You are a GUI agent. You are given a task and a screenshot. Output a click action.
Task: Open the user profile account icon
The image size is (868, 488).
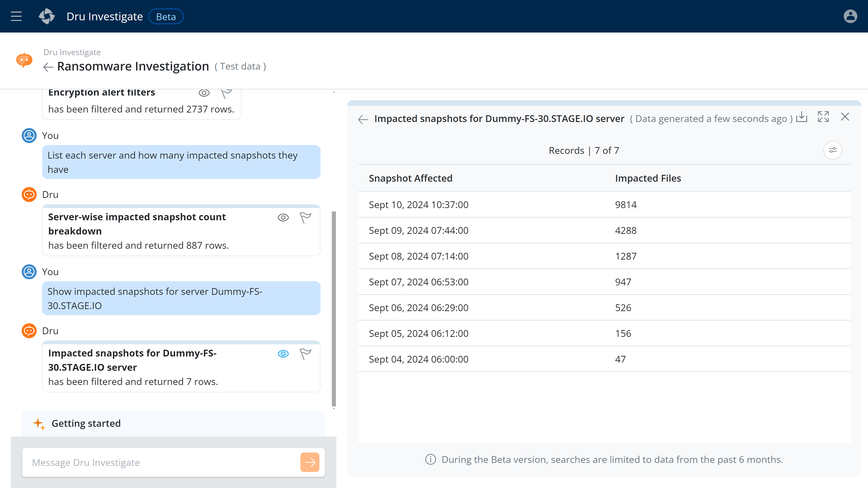pyautogui.click(x=850, y=16)
